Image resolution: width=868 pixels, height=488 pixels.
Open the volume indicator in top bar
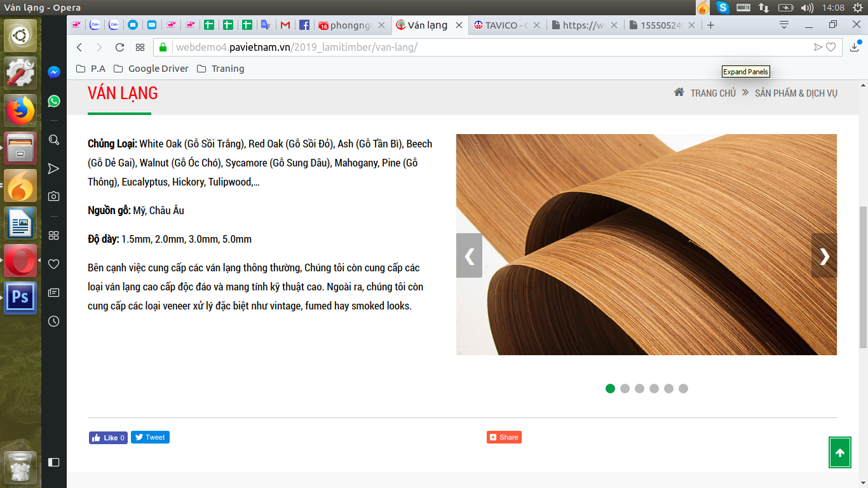(x=807, y=8)
